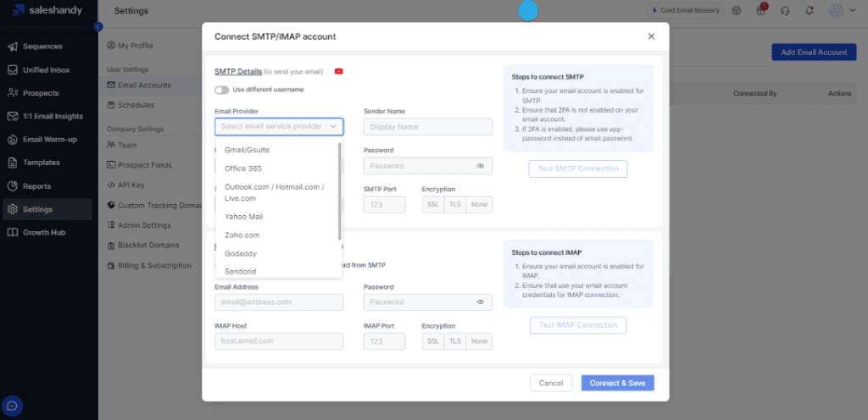Collapse the sidebar with the arrow icon

[x=98, y=26]
